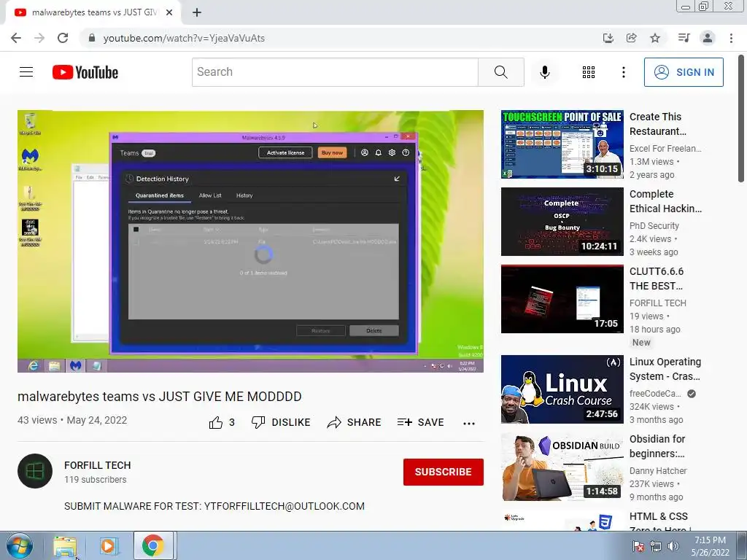Open network tray icon
747x560 pixels.
656,546
